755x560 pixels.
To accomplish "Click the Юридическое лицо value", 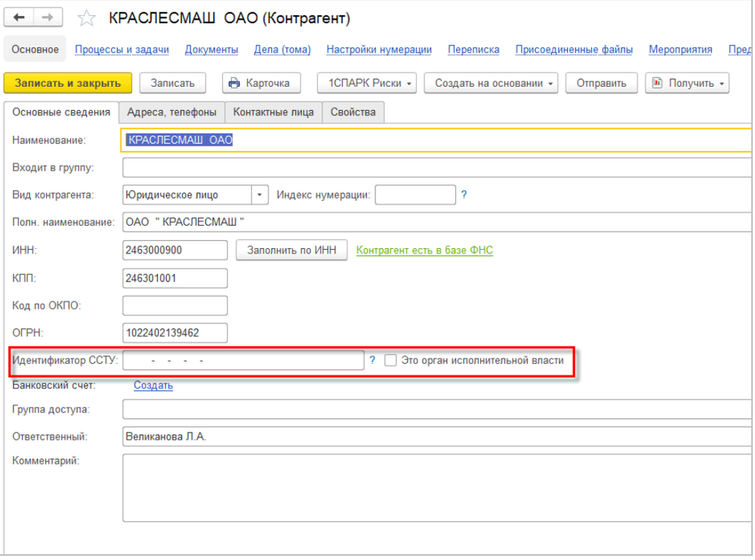I will point(186,195).
